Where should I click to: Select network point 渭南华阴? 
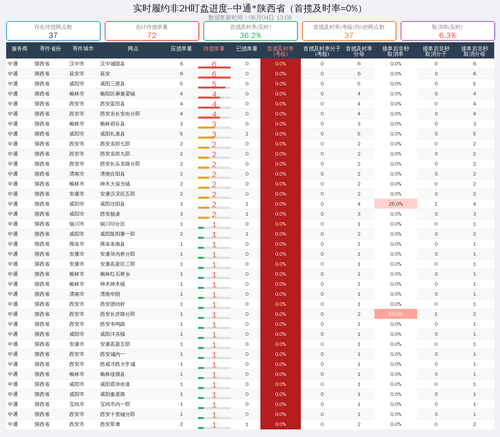pyautogui.click(x=110, y=294)
